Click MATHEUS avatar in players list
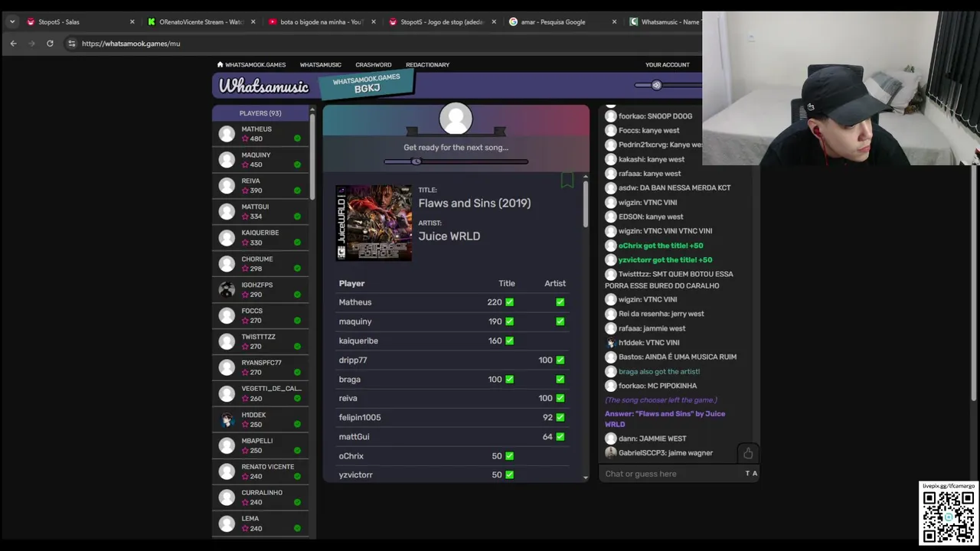This screenshot has width=980, height=551. click(x=227, y=134)
